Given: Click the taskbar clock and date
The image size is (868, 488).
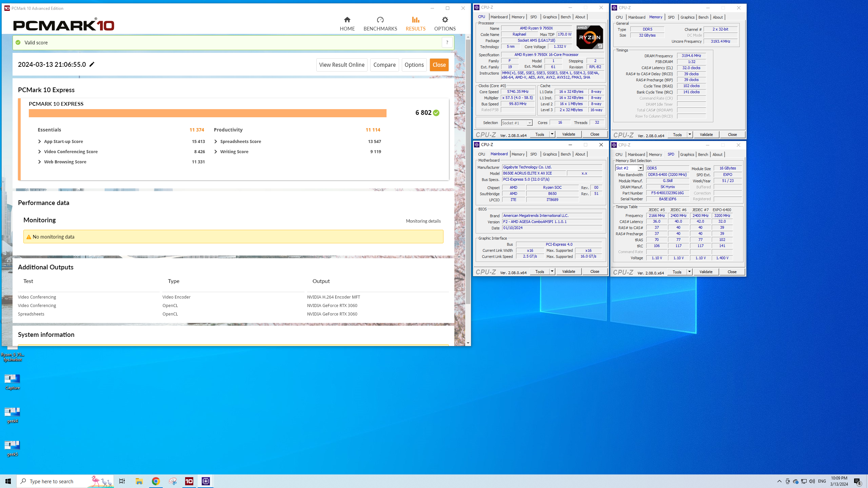Looking at the screenshot, I should click(x=839, y=481).
